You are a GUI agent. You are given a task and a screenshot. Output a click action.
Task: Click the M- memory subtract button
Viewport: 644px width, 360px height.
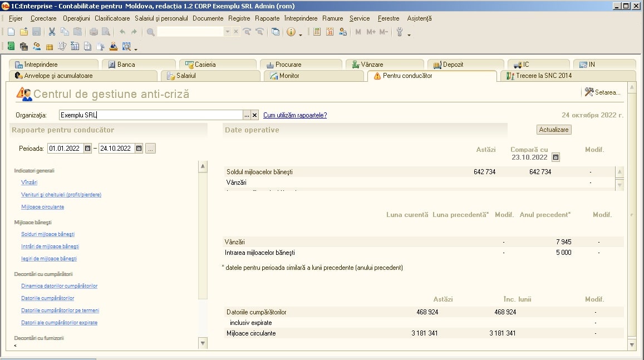tap(384, 32)
